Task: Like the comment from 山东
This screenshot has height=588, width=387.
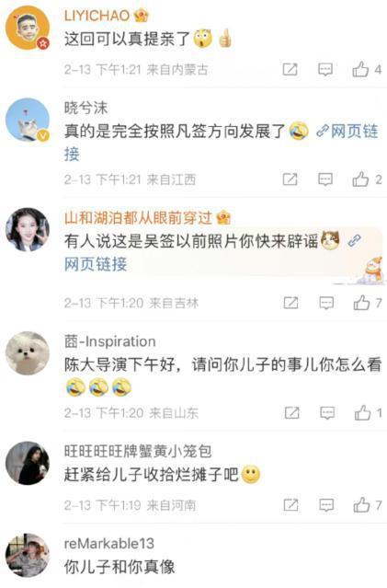Action: (x=363, y=413)
